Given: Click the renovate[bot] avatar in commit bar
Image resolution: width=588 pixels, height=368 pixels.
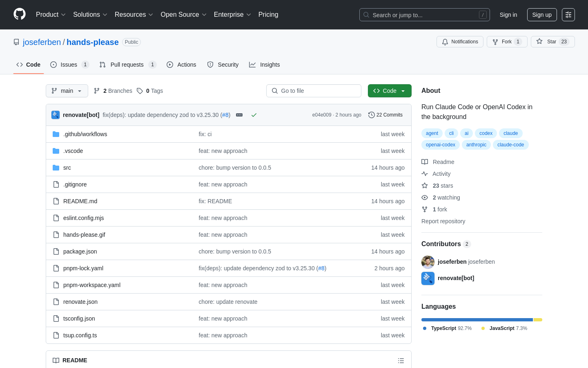Looking at the screenshot, I should pyautogui.click(x=56, y=115).
